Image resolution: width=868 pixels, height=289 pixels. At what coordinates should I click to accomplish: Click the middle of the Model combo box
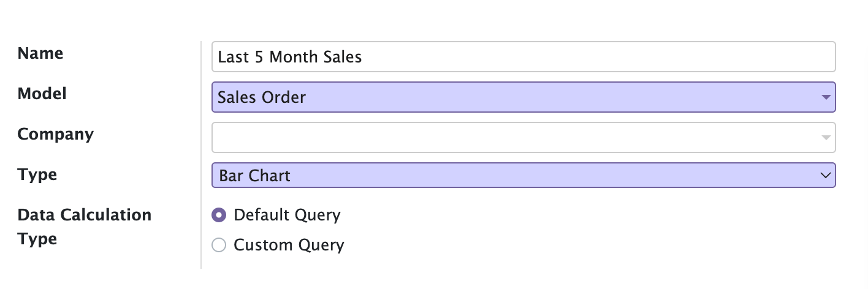(x=523, y=97)
